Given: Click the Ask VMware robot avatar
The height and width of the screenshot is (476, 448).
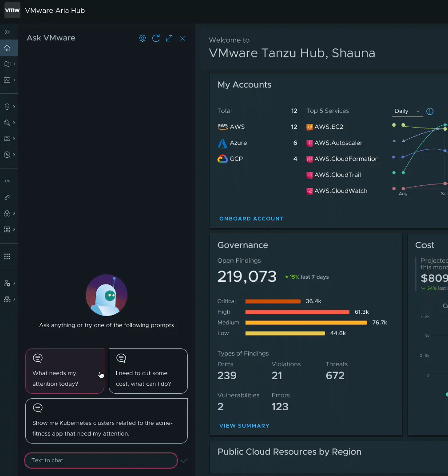Looking at the screenshot, I should click(x=107, y=295).
